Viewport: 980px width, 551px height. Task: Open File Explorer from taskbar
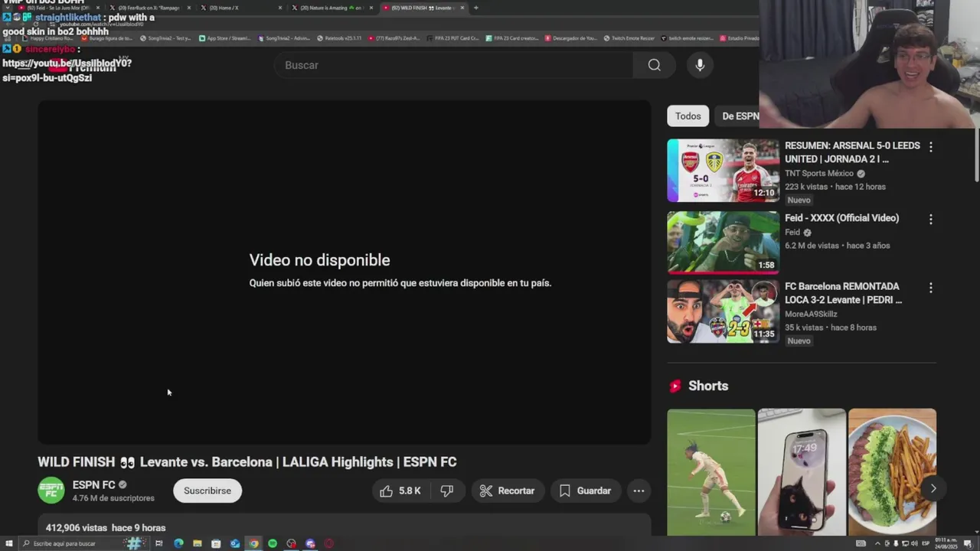point(198,543)
